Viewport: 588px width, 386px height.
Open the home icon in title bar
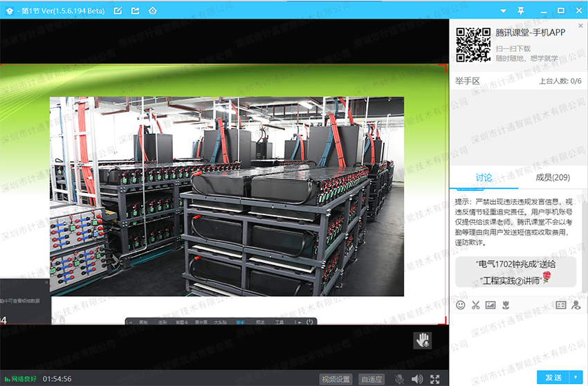pos(152,10)
